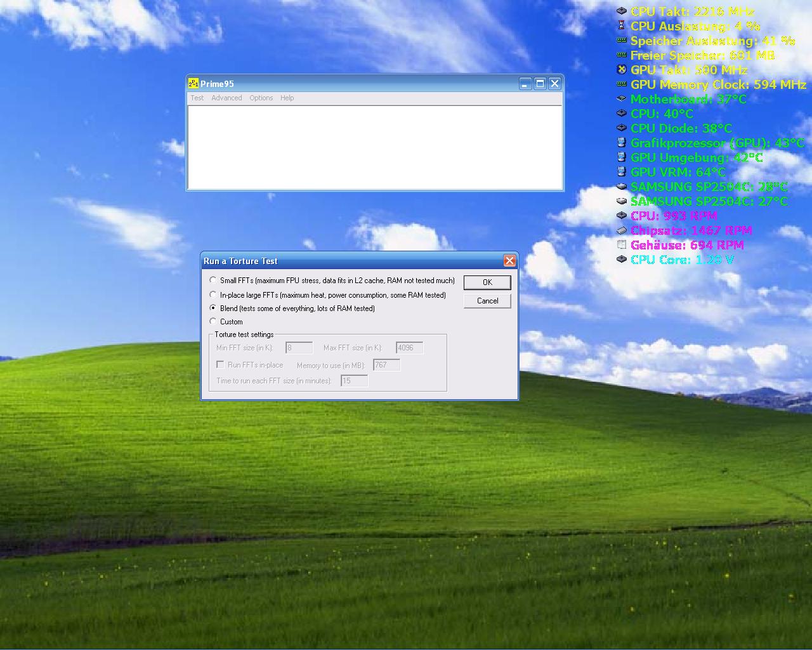Click the Prime95 empty output area
The height and width of the screenshot is (650, 812).
pos(375,147)
